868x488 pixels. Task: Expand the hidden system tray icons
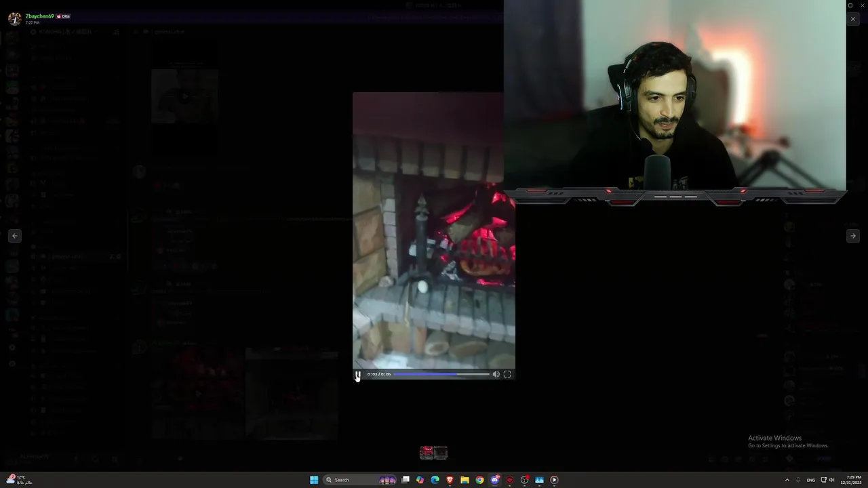(x=787, y=480)
